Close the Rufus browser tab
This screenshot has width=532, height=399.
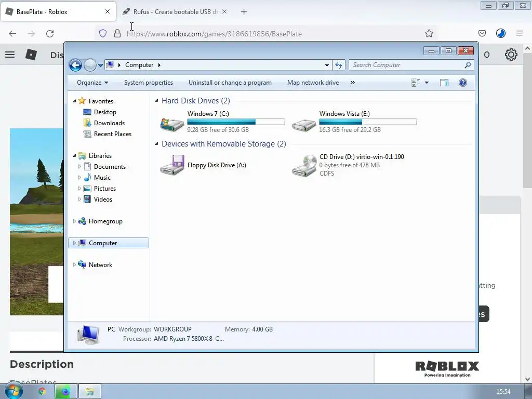(224, 11)
